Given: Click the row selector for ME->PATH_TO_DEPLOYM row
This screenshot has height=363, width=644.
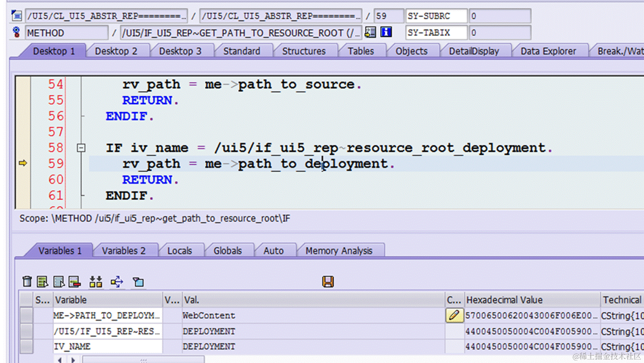Looking at the screenshot, I should click(x=26, y=315).
